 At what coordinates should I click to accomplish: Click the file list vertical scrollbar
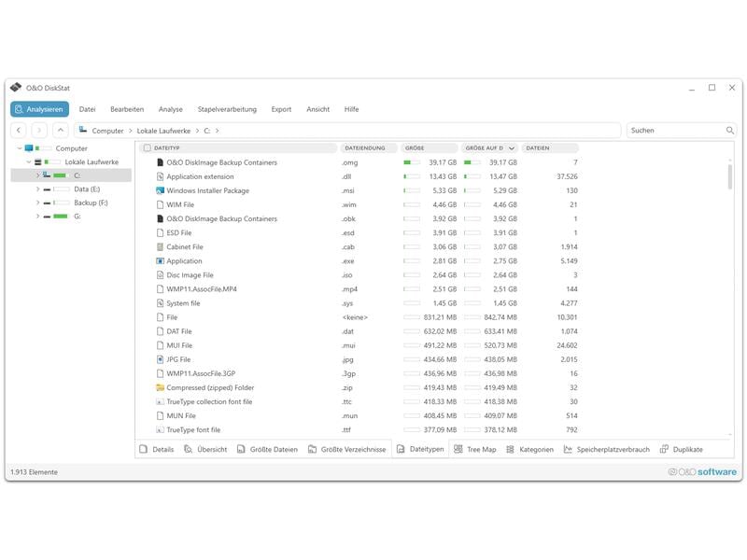[730, 177]
